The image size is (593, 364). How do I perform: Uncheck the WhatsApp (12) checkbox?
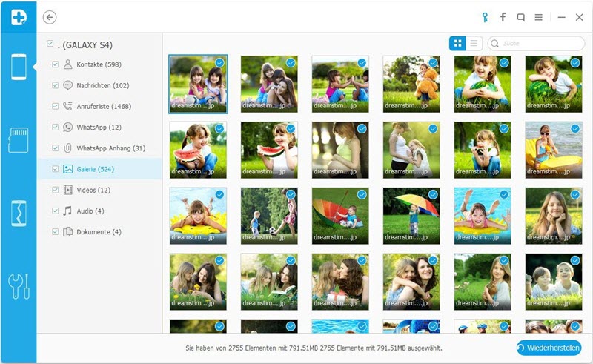(55, 127)
